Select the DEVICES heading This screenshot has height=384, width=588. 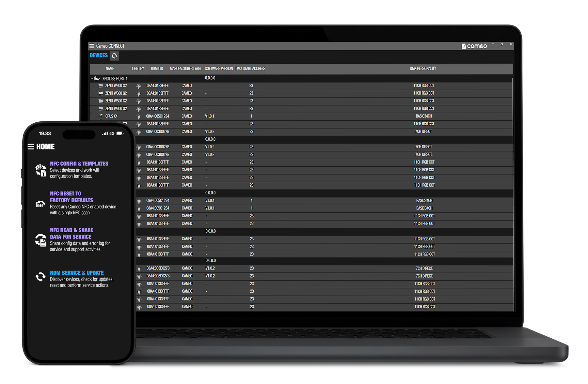(x=99, y=55)
